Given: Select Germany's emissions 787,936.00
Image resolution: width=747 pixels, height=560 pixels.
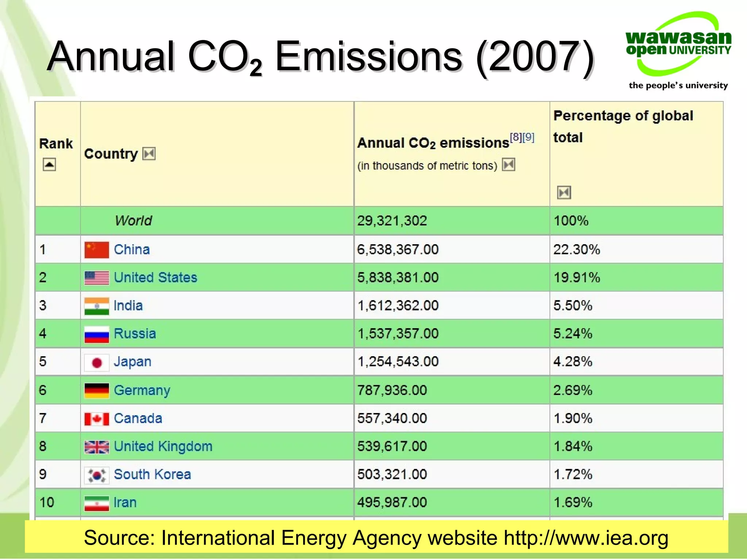Looking at the screenshot, I should click(392, 390).
